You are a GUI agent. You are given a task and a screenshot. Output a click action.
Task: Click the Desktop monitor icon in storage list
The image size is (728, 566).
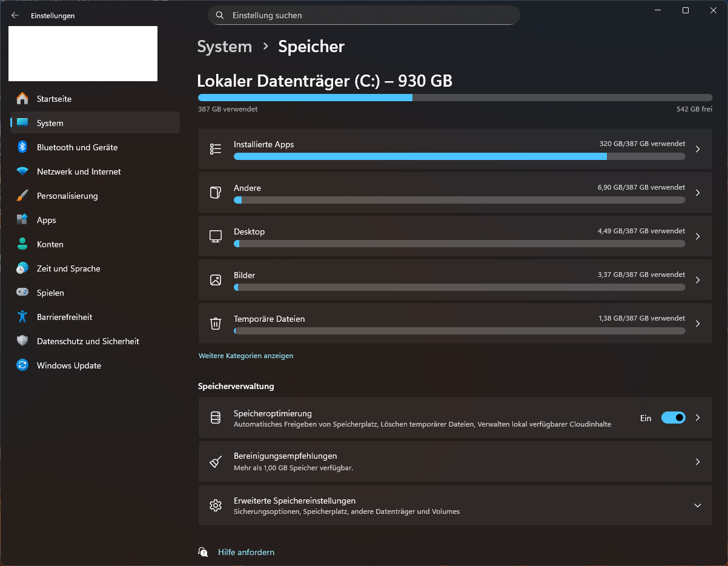click(216, 236)
